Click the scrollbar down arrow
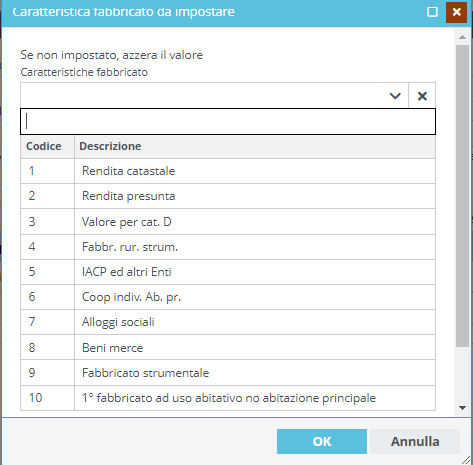 coord(462,408)
